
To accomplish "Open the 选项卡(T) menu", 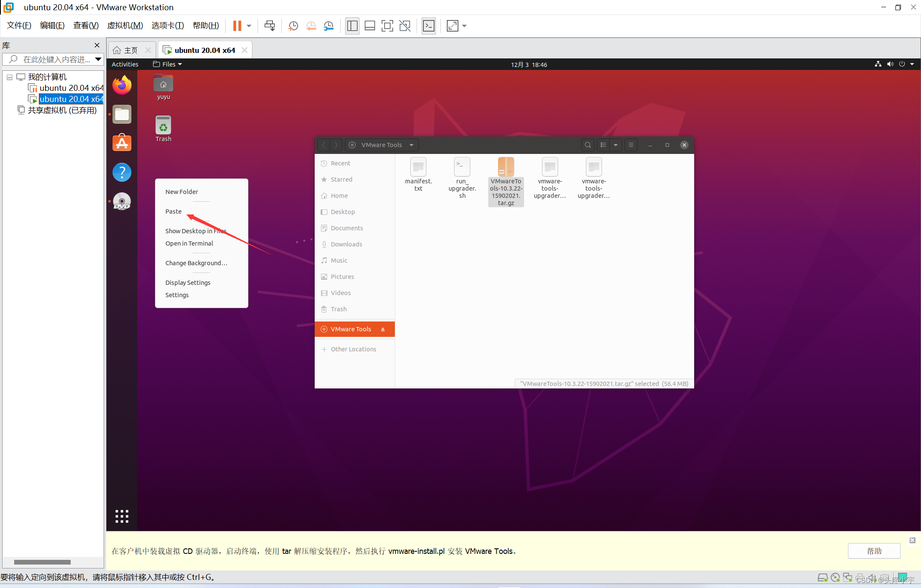I will pos(168,26).
